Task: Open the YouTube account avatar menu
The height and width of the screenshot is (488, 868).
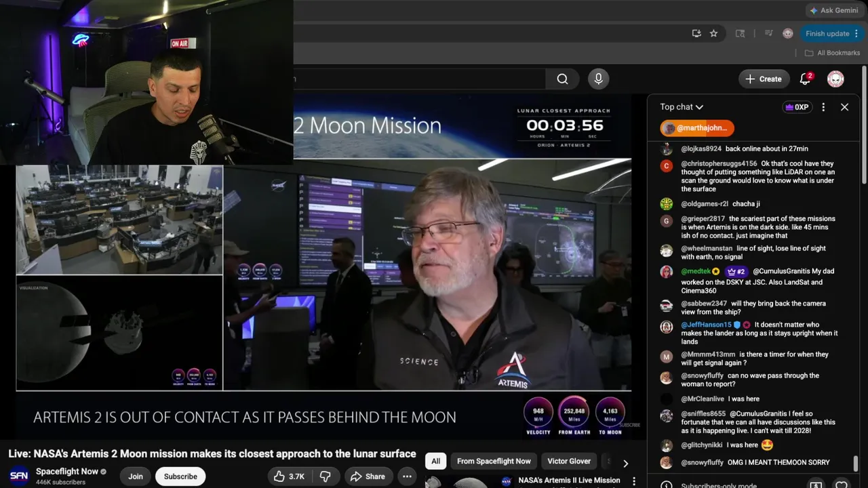Action: (x=835, y=79)
